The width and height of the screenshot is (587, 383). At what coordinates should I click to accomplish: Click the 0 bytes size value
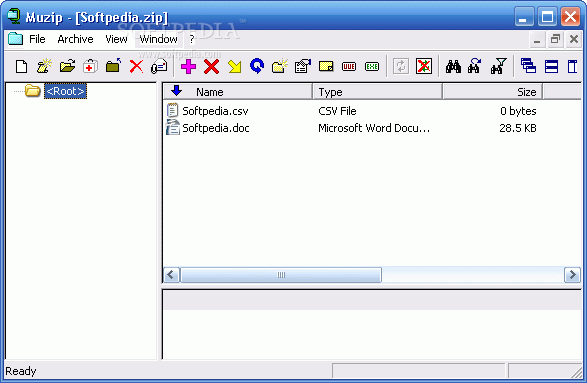click(518, 111)
